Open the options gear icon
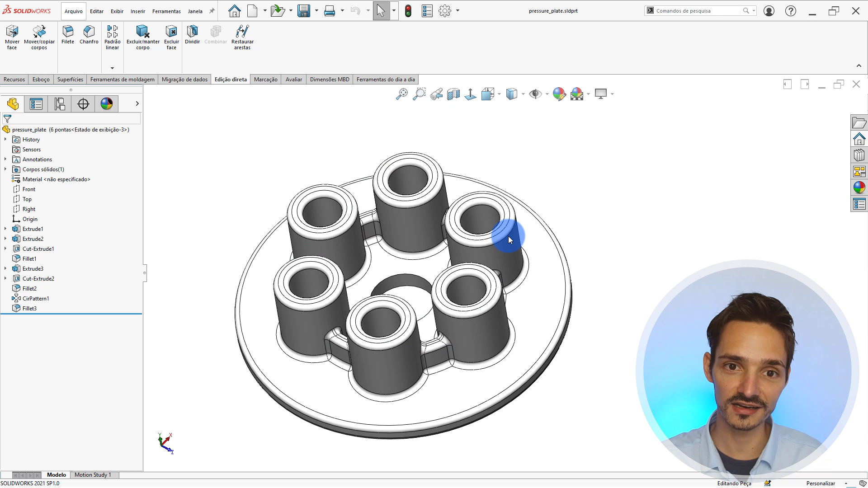This screenshot has height=488, width=868. coord(445,11)
